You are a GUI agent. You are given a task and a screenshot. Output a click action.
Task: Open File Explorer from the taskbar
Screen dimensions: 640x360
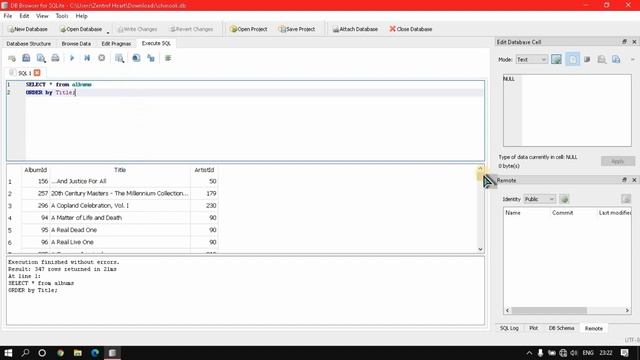point(78,353)
